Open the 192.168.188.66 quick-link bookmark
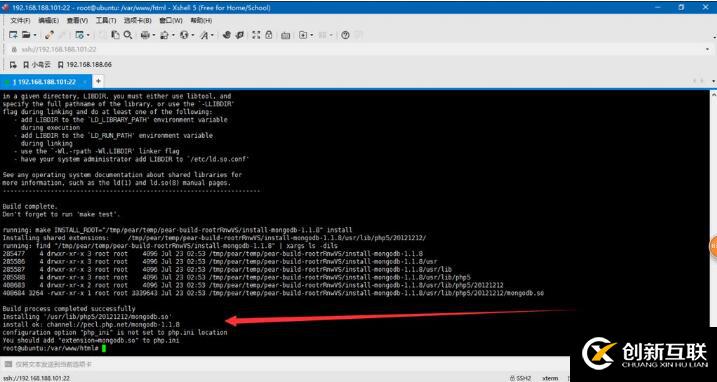Viewport: 717px width, 382px height. point(85,65)
